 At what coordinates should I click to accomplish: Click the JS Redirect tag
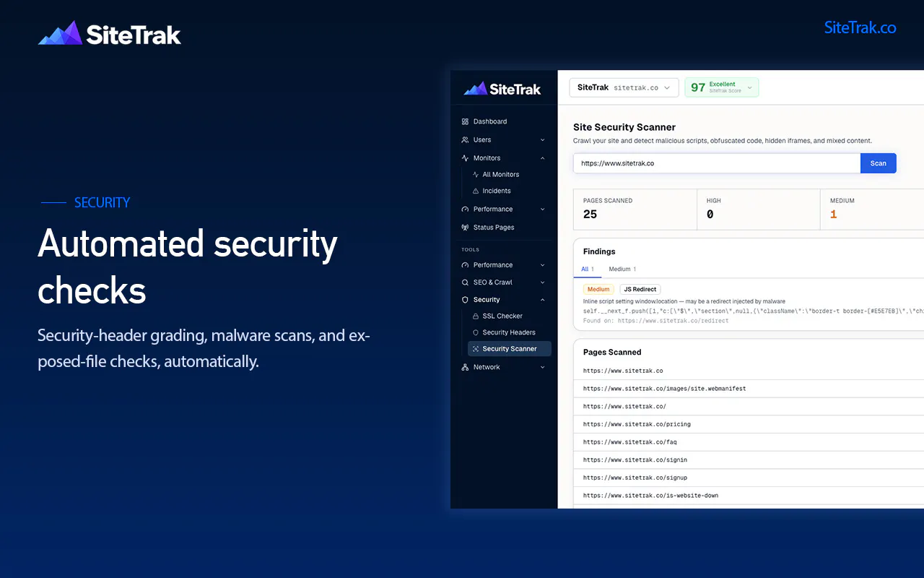tap(640, 289)
